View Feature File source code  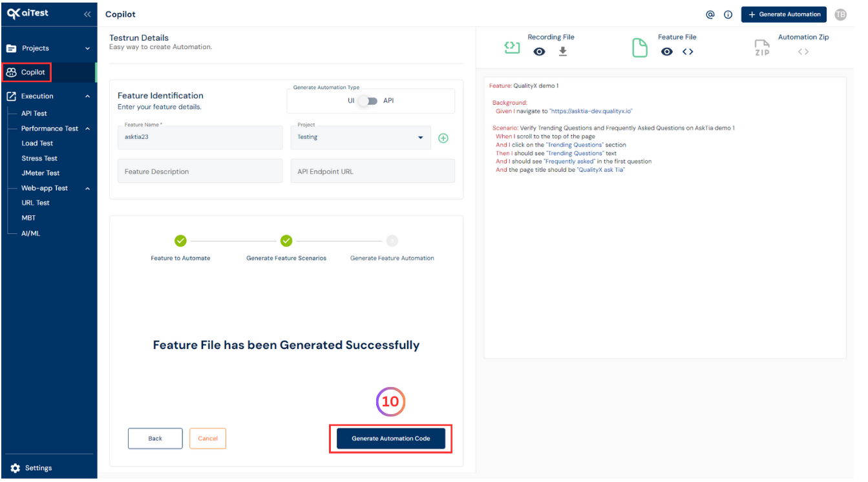tap(688, 52)
